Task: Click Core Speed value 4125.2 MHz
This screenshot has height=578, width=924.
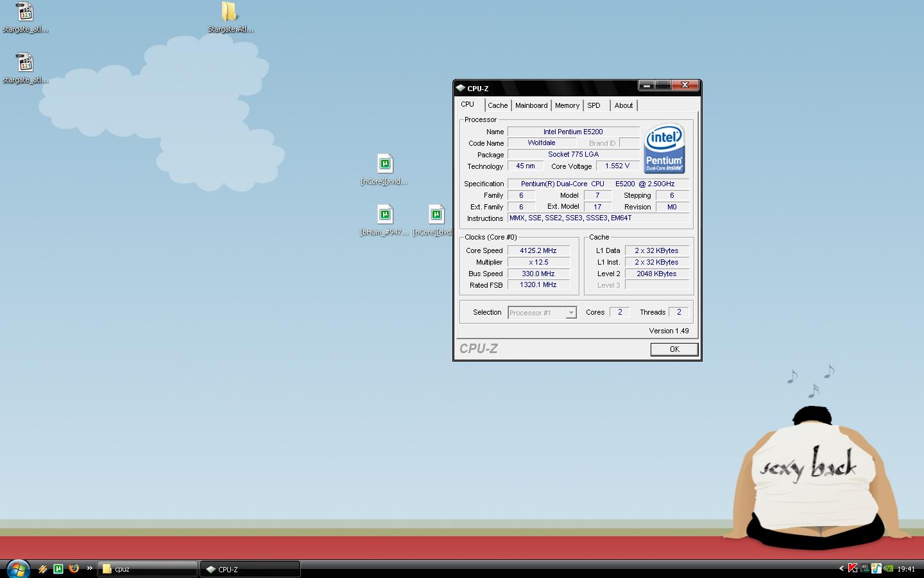Action: 538,251
